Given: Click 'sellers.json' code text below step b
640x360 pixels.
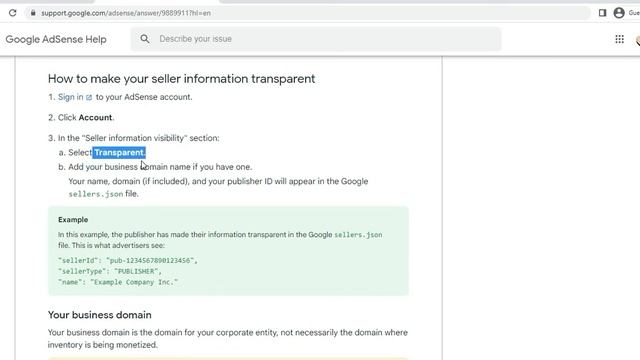Looking at the screenshot, I should coord(96,194).
